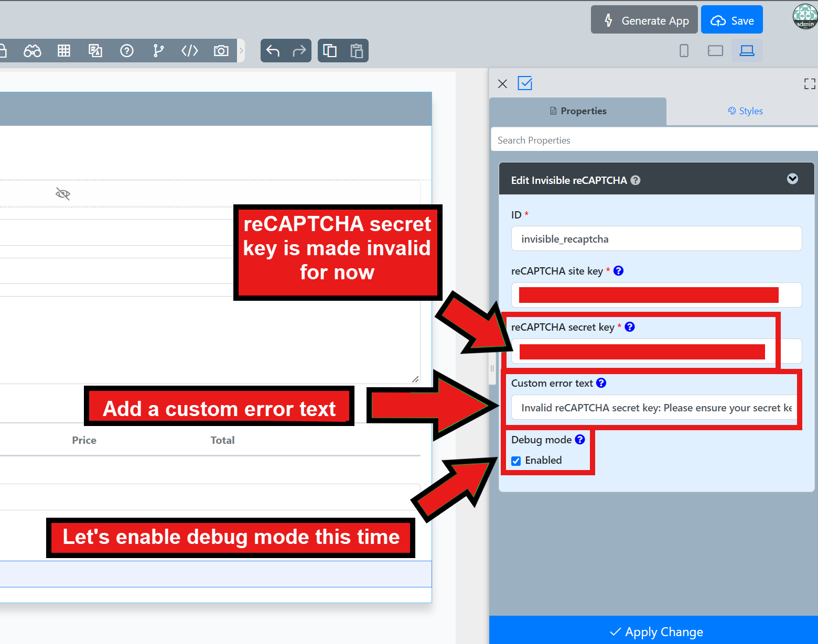Switch to the Properties tab
818x644 pixels.
click(x=578, y=111)
